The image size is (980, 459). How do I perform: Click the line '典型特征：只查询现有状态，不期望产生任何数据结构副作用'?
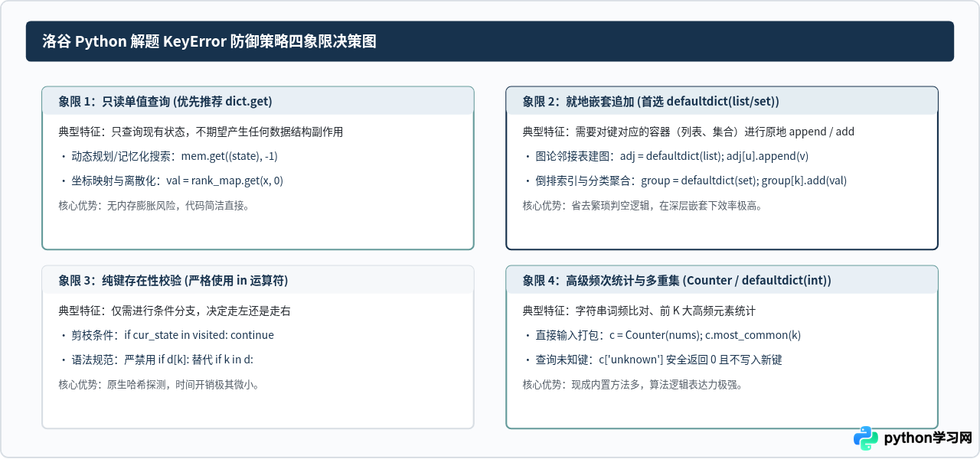tap(201, 132)
